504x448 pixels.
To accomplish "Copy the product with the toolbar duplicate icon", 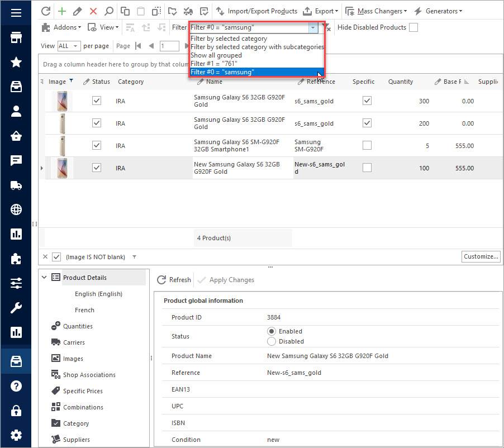I will point(125,11).
